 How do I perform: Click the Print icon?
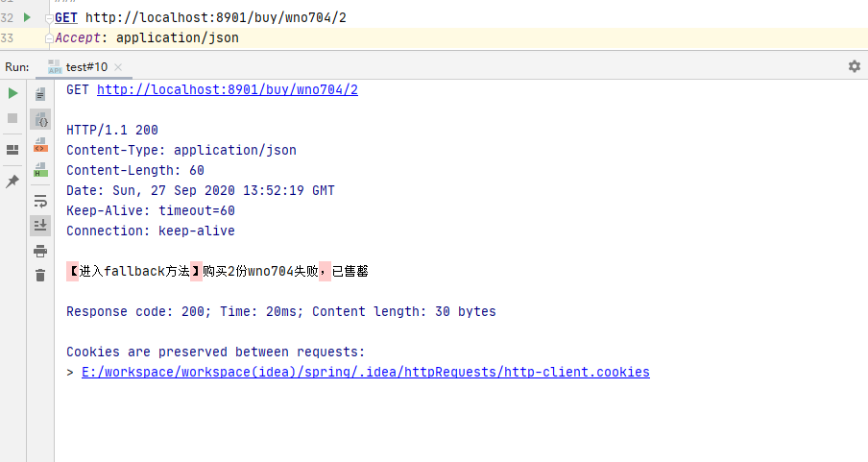click(x=40, y=251)
